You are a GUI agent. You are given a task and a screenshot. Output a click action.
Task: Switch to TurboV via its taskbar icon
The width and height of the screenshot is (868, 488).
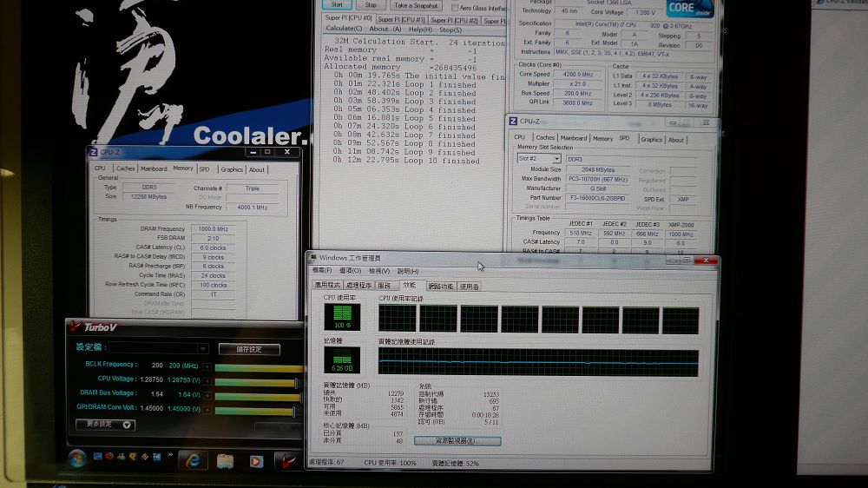(286, 461)
